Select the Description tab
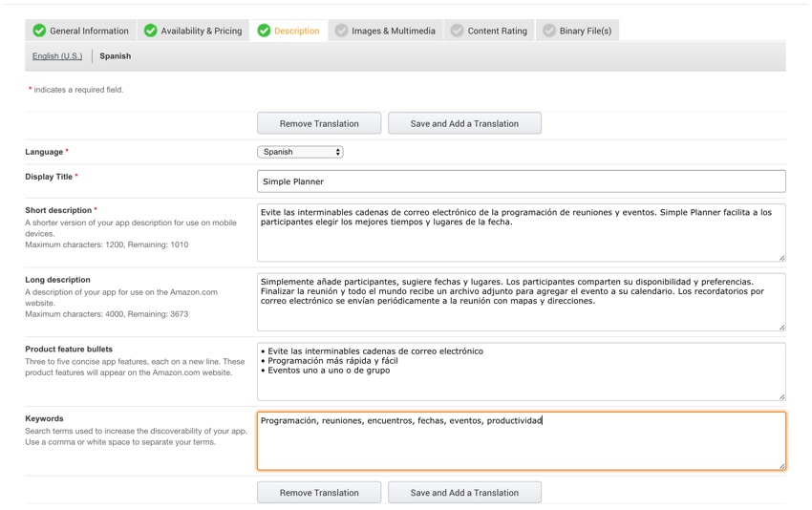812x510 pixels. pyautogui.click(x=288, y=31)
